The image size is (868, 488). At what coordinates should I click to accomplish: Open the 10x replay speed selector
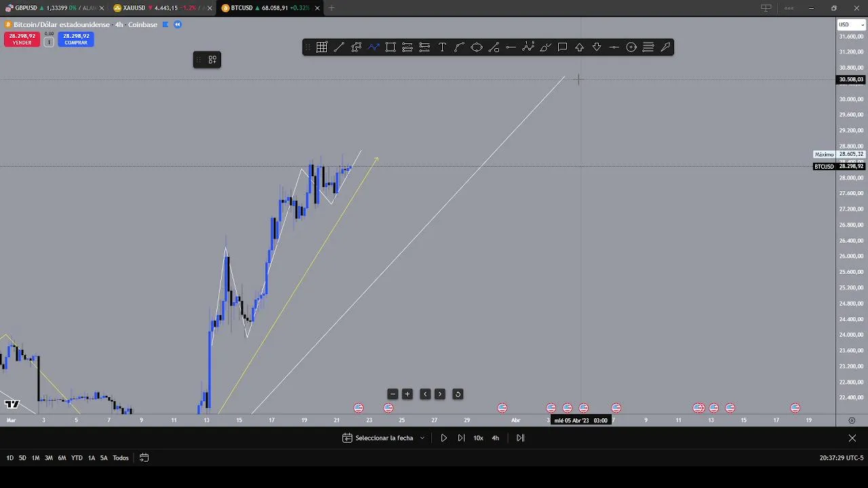[x=478, y=438]
